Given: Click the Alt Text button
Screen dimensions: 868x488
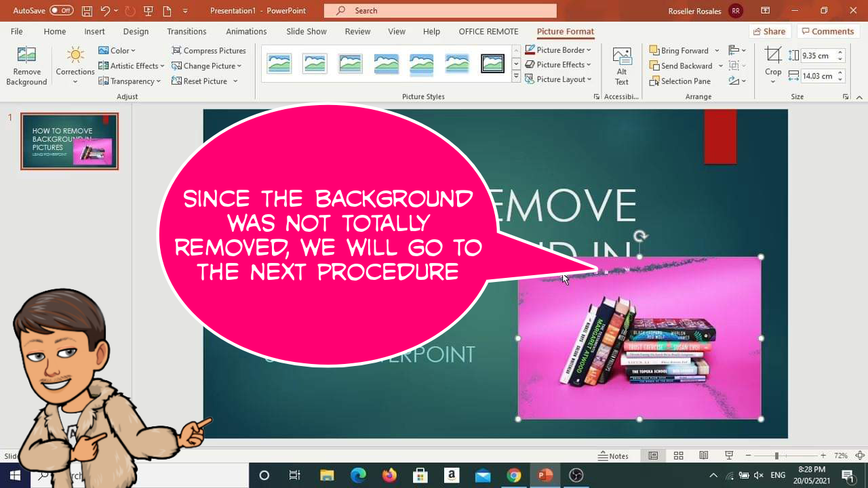Looking at the screenshot, I should point(621,64).
